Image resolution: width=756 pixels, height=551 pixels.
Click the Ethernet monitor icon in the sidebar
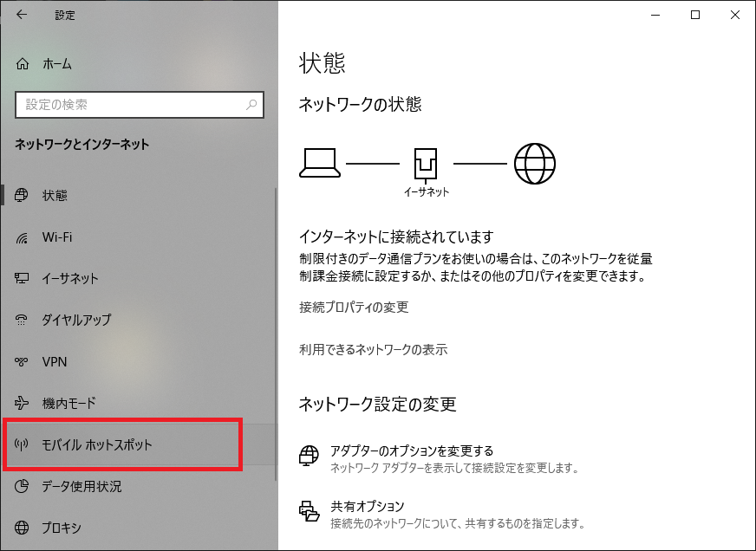pos(23,279)
